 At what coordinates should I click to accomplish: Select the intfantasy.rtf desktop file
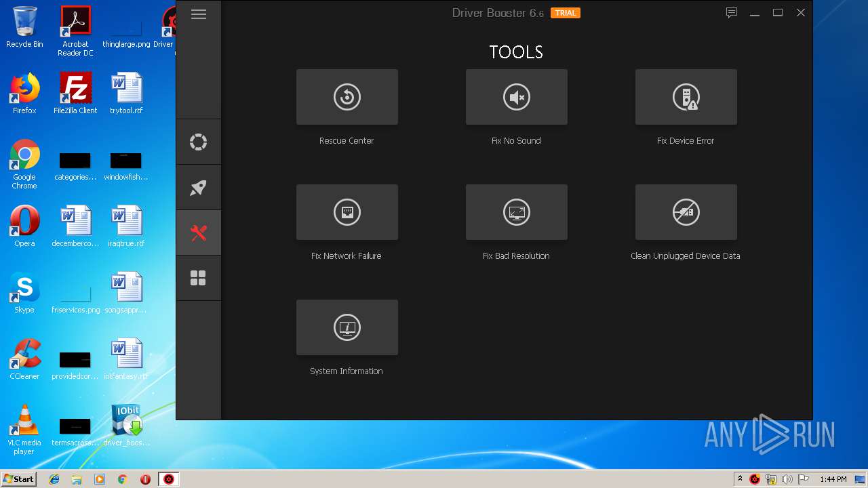(x=126, y=359)
